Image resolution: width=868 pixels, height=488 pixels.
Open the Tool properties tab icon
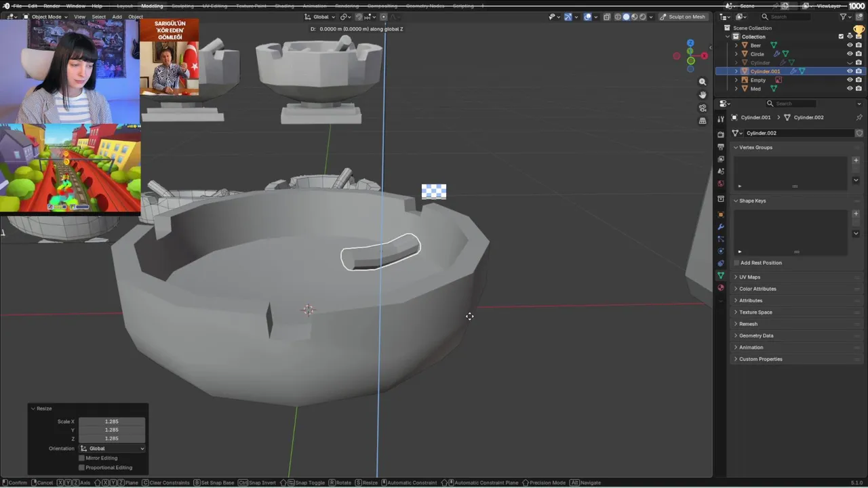click(x=721, y=119)
